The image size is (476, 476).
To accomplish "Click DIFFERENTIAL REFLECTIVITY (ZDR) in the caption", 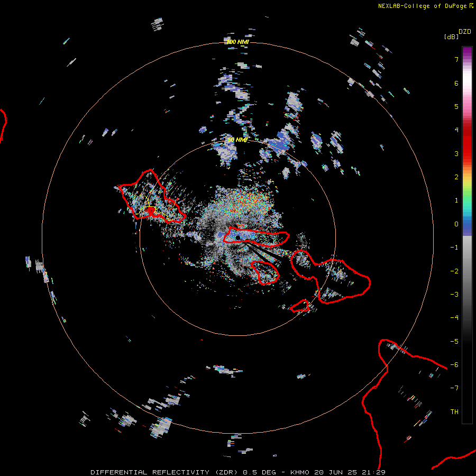I will pyautogui.click(x=165, y=472).
